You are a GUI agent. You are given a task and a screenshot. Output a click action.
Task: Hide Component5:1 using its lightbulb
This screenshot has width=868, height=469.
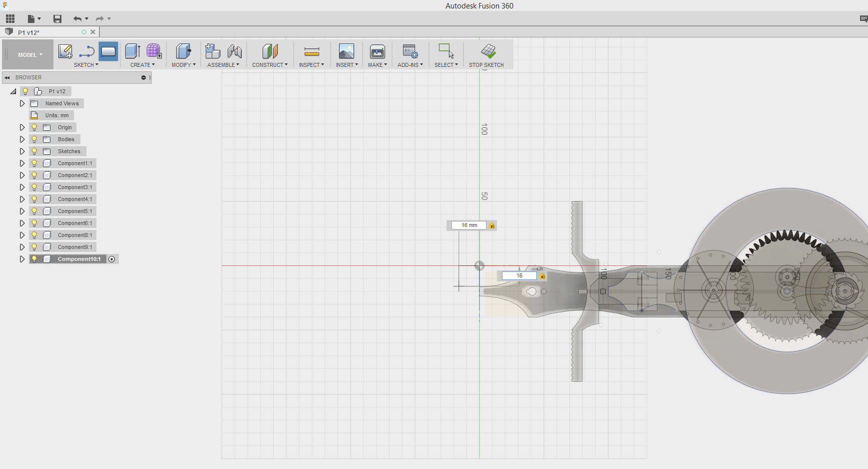pos(34,211)
